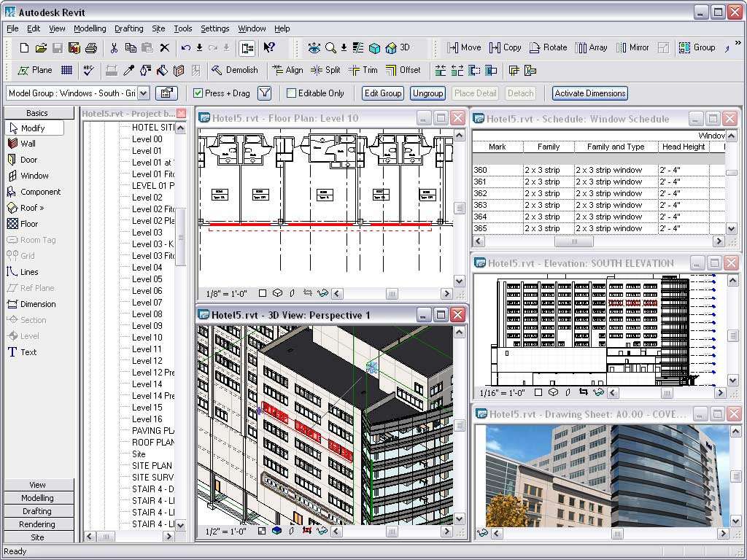
Task: Click the Component tool in Basics
Action: tap(34, 192)
